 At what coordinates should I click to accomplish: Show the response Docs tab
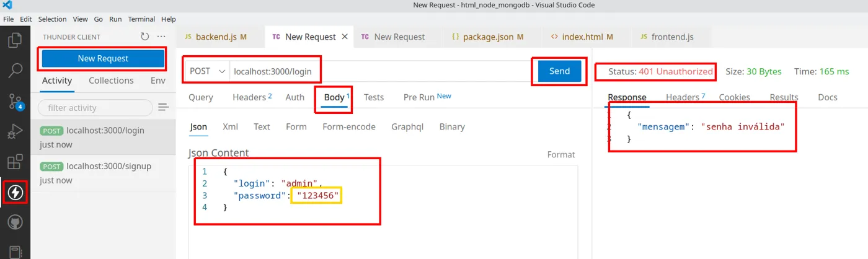point(828,97)
